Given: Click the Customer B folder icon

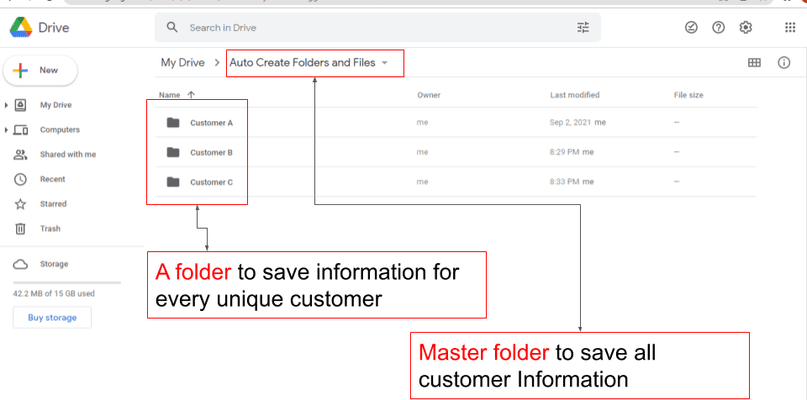Looking at the screenshot, I should pyautogui.click(x=173, y=152).
